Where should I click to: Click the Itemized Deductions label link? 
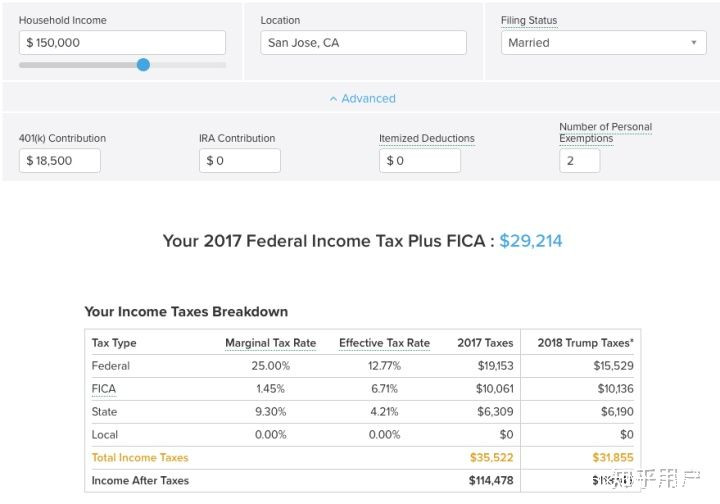point(427,139)
